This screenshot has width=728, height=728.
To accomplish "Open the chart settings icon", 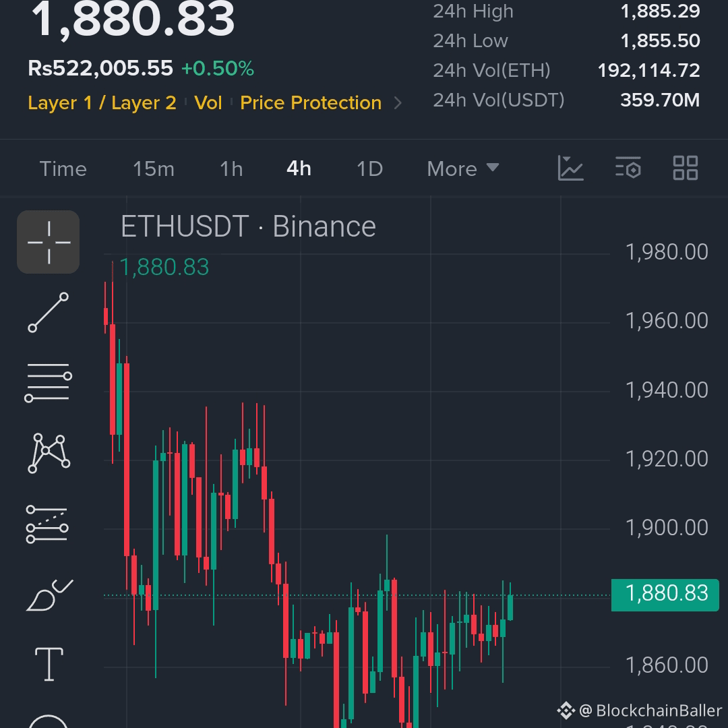I will click(628, 168).
